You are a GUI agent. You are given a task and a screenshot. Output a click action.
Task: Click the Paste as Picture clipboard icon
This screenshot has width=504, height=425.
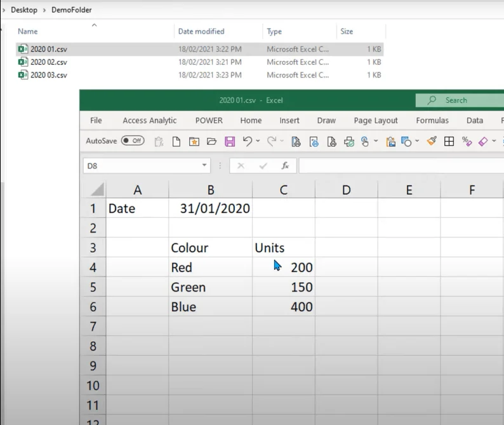390,141
